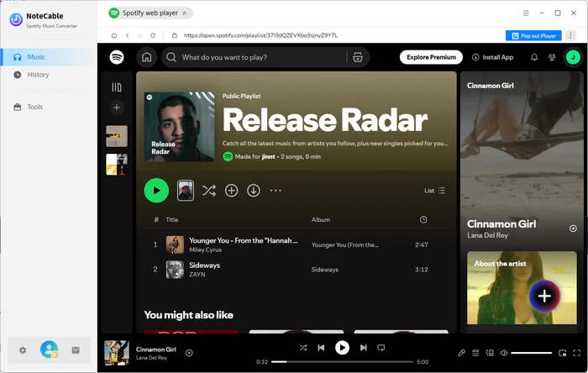588x373 pixels.
Task: Click the NoteCable floating add-to-convert plus button
Action: click(544, 297)
